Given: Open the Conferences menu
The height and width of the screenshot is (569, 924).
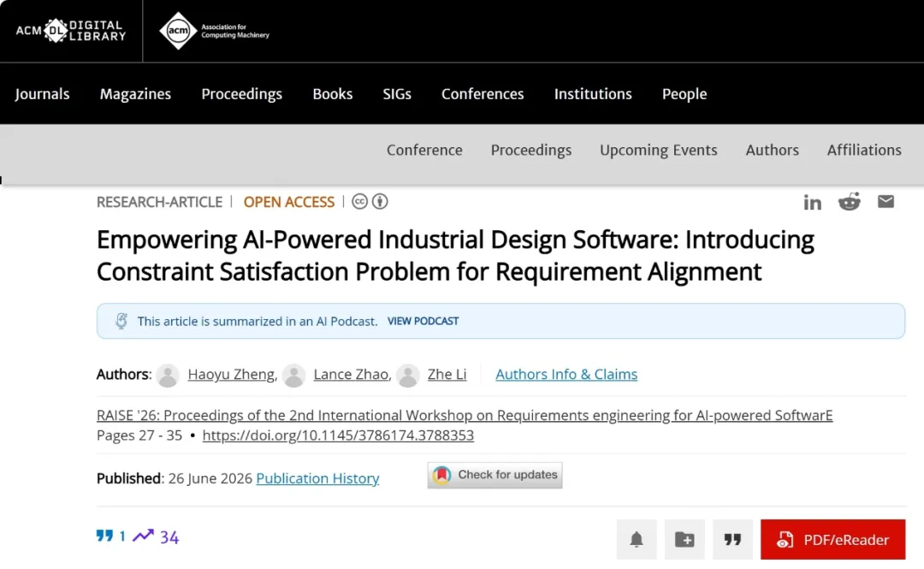Looking at the screenshot, I should tap(483, 94).
